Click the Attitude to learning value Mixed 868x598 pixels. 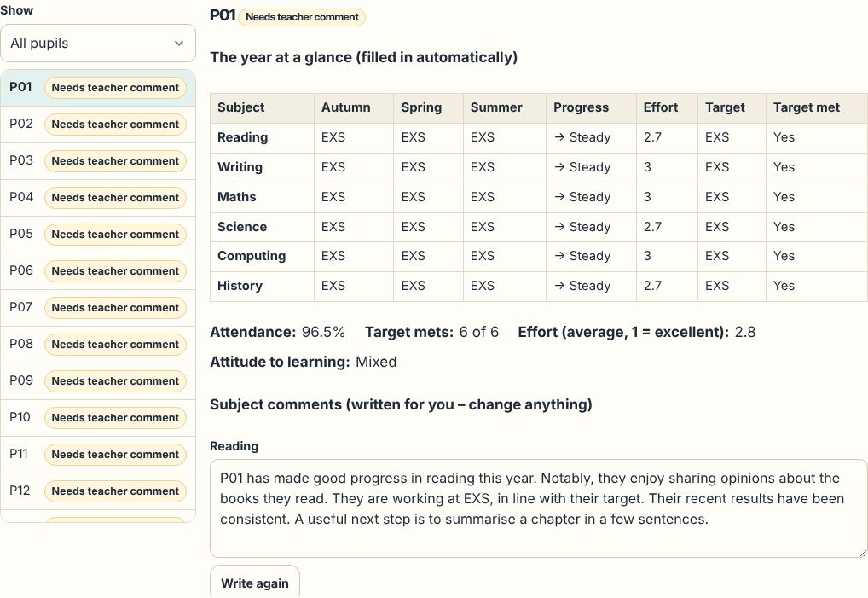click(376, 362)
